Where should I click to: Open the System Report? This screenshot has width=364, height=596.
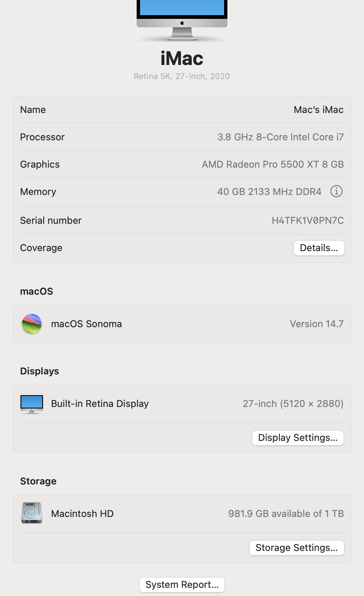(181, 584)
